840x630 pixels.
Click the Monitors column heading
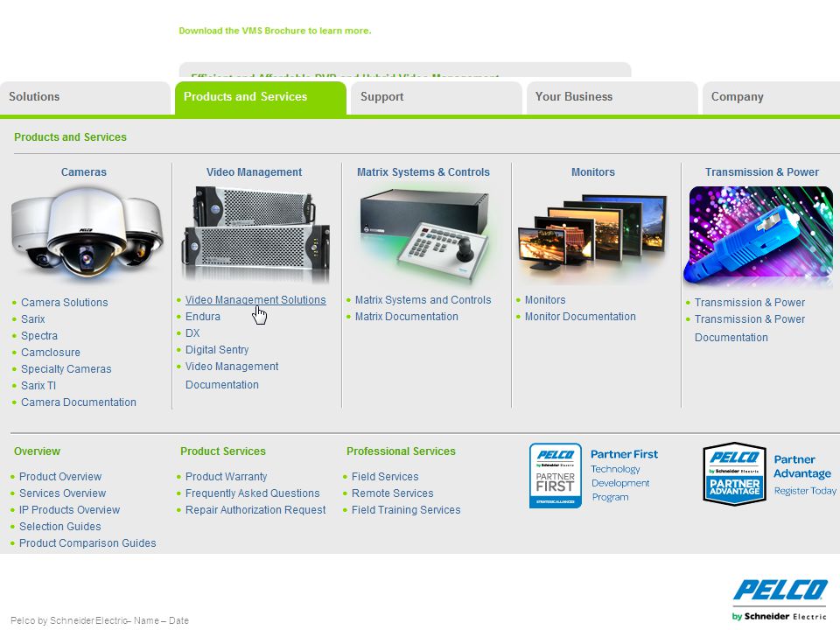593,172
